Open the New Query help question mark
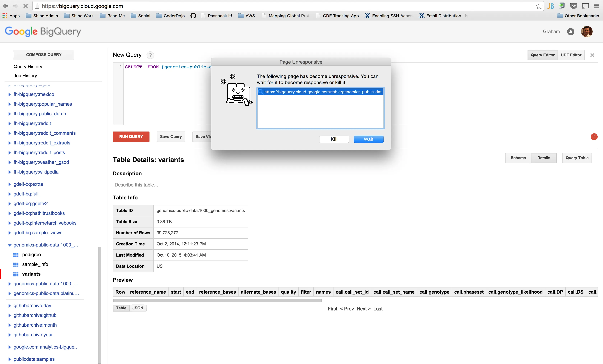603x364 pixels. (x=150, y=55)
